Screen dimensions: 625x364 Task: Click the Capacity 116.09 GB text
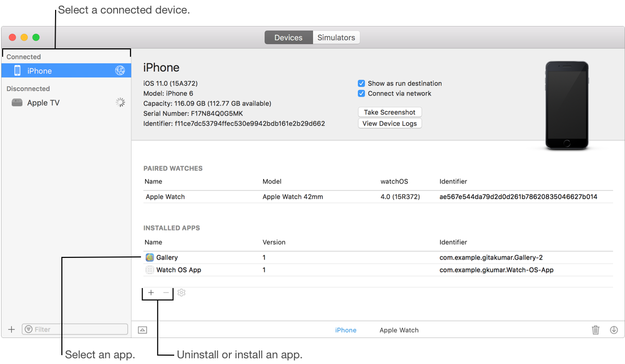tap(207, 103)
